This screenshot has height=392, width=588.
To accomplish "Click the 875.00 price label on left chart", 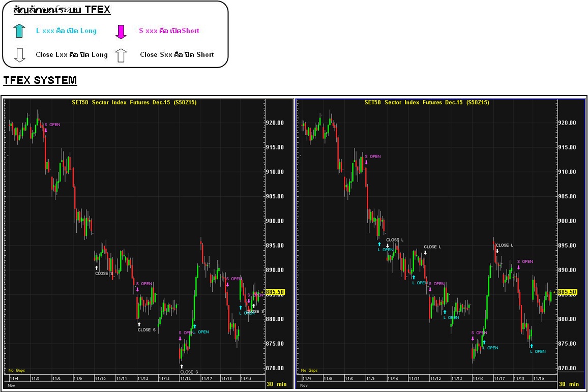I will tap(275, 344).
